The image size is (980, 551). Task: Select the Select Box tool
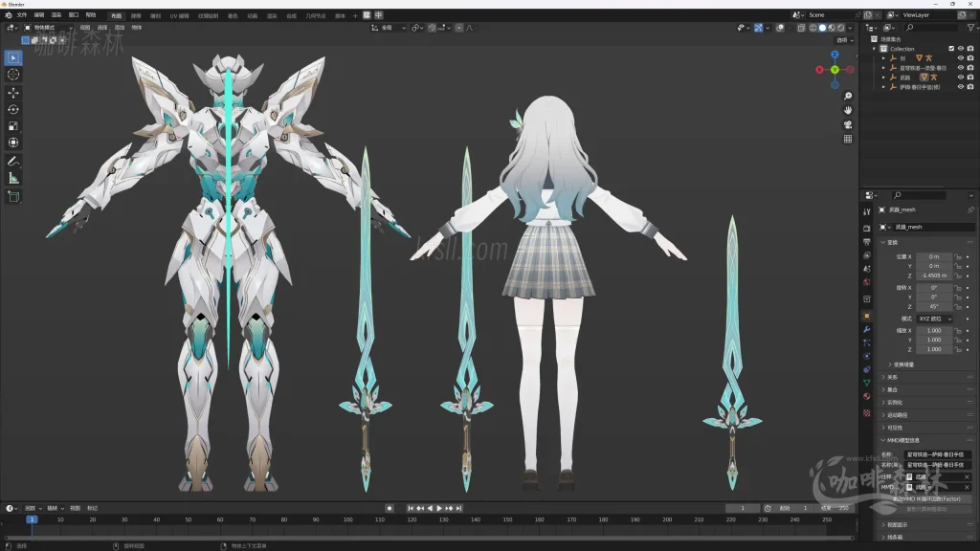[x=13, y=57]
